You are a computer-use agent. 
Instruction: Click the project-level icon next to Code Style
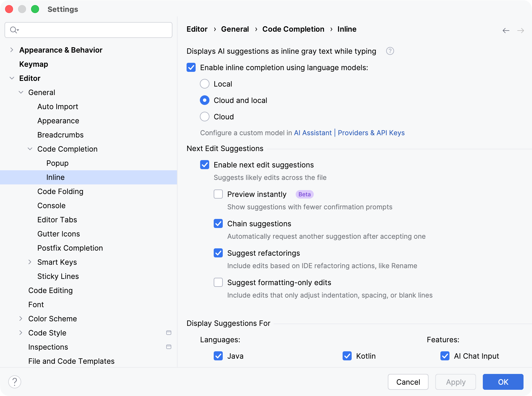169,333
